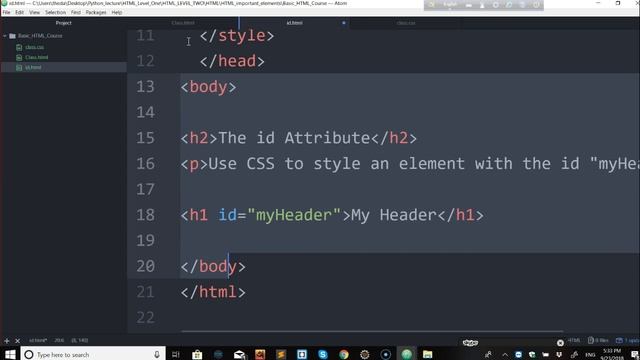Screen dimensions: 640x360
Task: Click the opening body tag on line 13
Action: (x=208, y=87)
